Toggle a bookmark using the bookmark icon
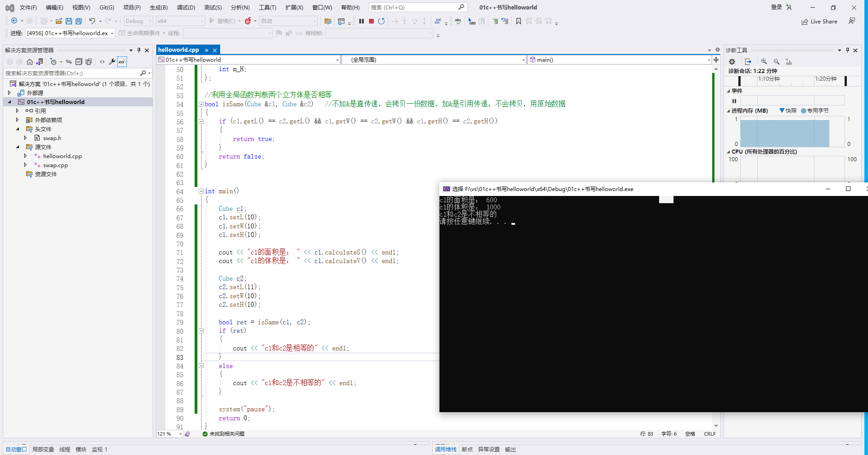Viewport: 868px width, 455px height. [x=519, y=21]
